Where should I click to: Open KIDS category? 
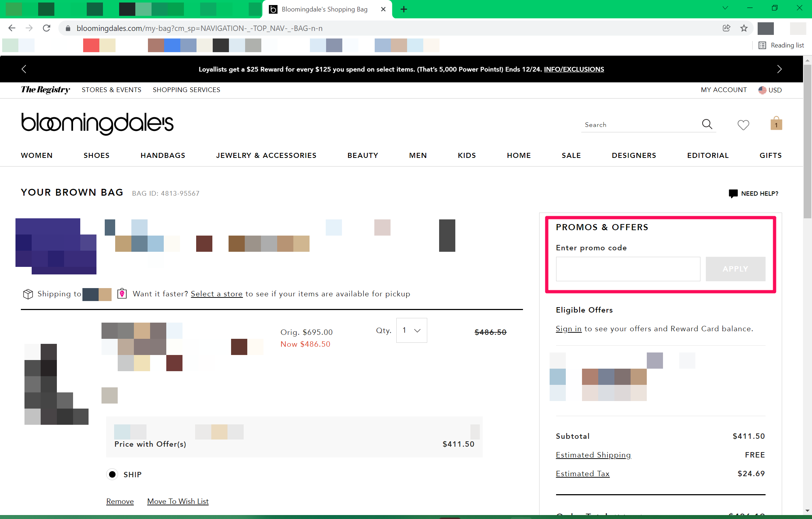pos(467,155)
